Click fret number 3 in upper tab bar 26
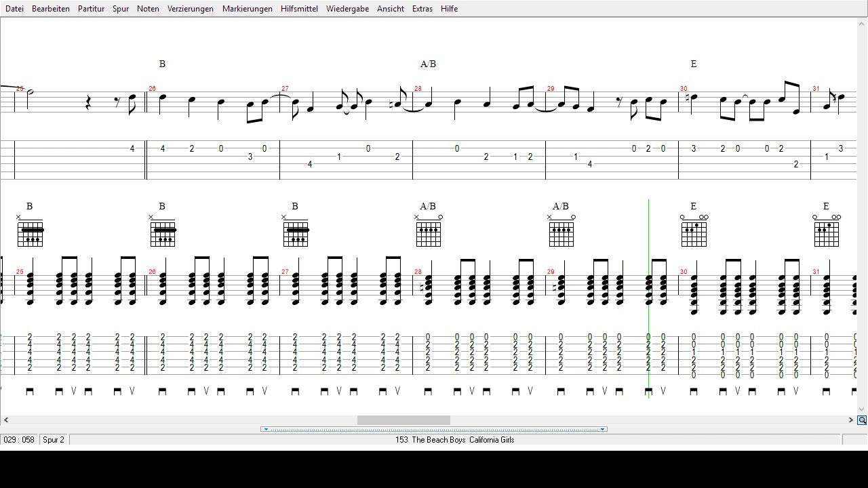The width and height of the screenshot is (868, 488). coord(250,157)
